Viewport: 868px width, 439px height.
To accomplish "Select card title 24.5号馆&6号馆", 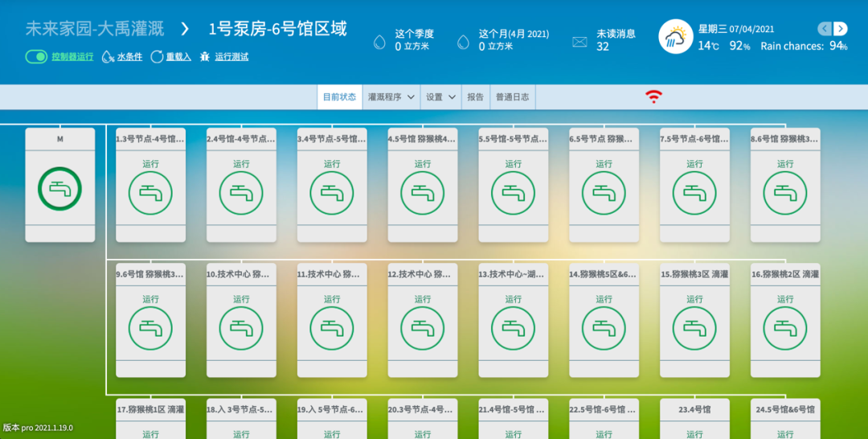I will [x=785, y=410].
